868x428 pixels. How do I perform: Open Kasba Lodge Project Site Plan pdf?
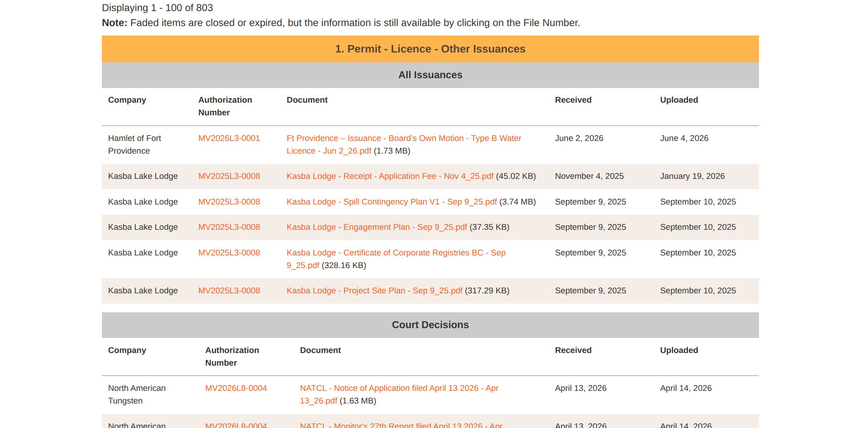coord(374,291)
